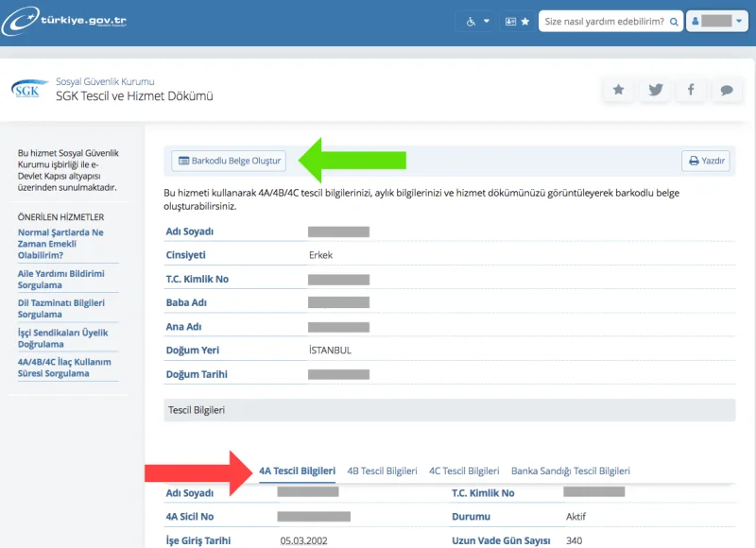Open the favorites card star icon
Viewport: 756px width, 548px height.
tap(517, 21)
